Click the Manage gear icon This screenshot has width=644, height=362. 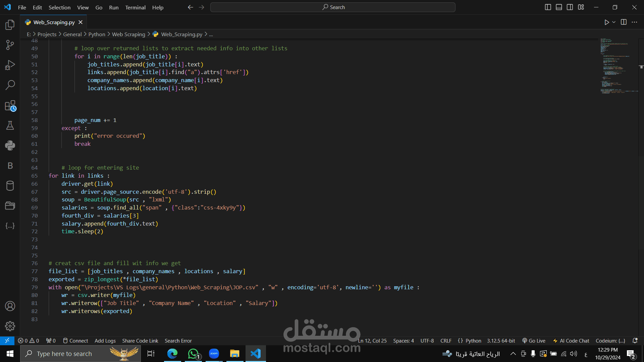(10, 326)
